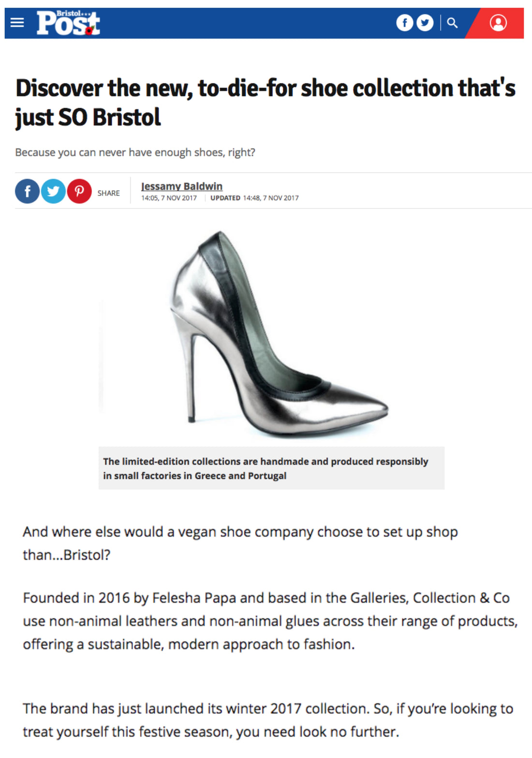Open author Jessamy Baldwin's page
This screenshot has height=758, width=532.
coord(182,186)
